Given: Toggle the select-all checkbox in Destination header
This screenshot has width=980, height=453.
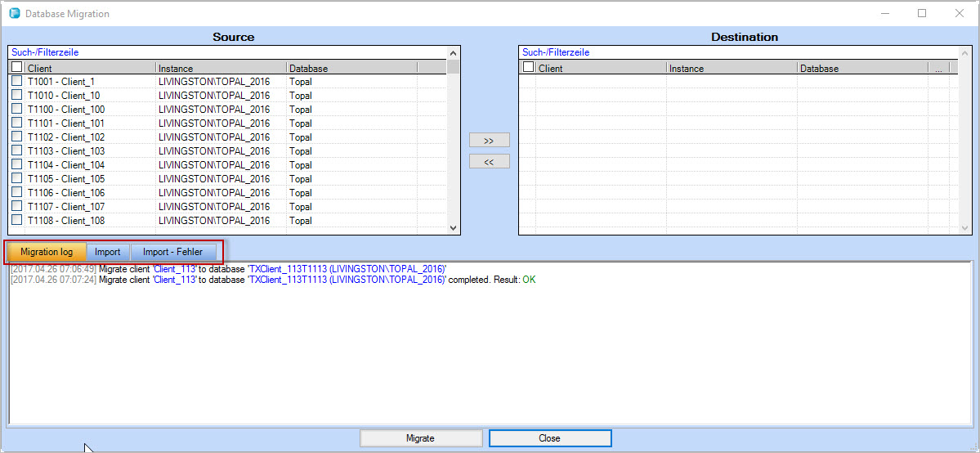Looking at the screenshot, I should click(x=528, y=68).
